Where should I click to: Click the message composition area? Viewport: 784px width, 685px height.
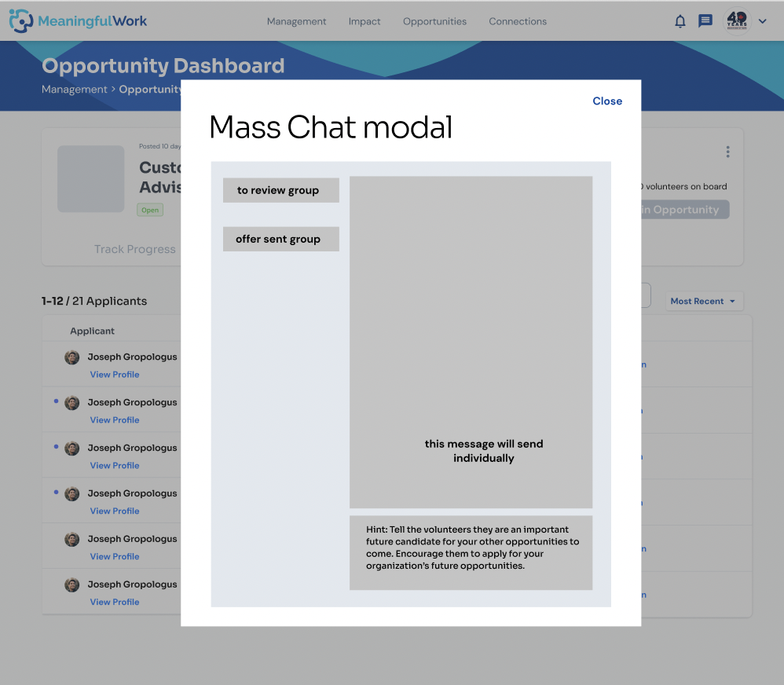pos(471,342)
